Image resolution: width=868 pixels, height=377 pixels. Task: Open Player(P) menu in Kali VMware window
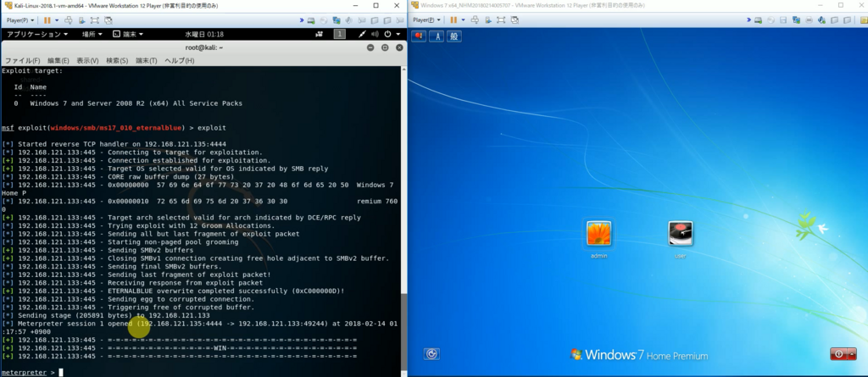point(20,20)
